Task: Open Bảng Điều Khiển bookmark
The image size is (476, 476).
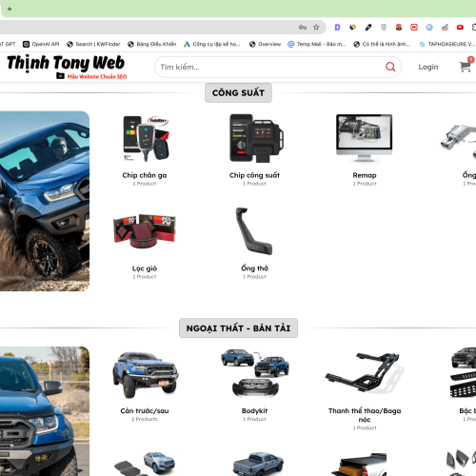Action: 152,44
